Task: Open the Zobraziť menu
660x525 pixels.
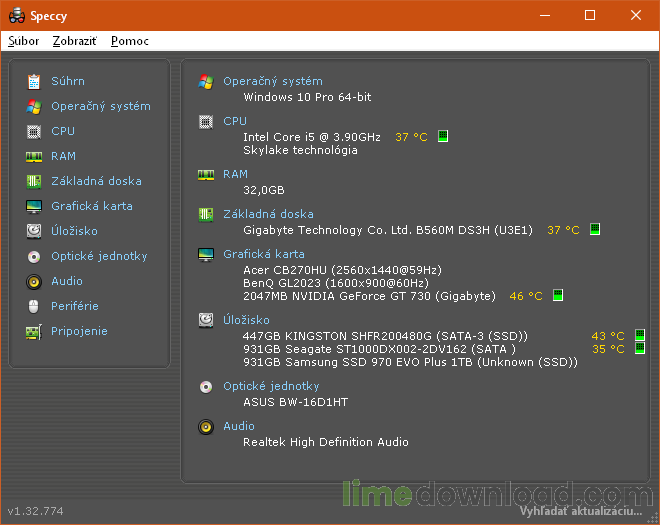Action: click(x=74, y=41)
